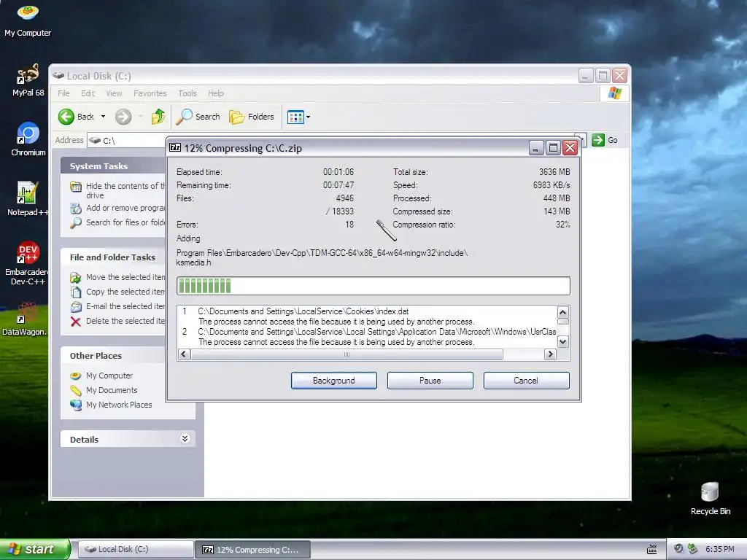Open DataWagon desktop shortcut
Image resolution: width=747 pixels, height=560 pixels.
25,319
